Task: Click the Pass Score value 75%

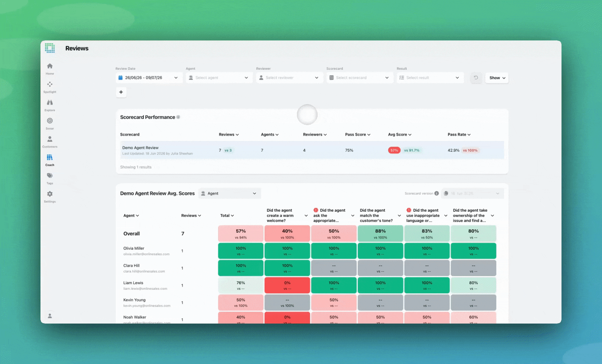Action: pyautogui.click(x=349, y=150)
